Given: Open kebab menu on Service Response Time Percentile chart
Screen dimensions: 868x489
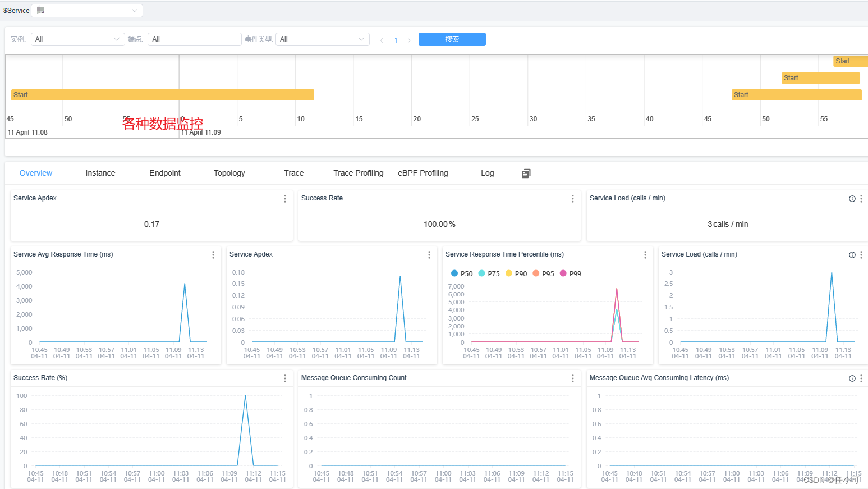Looking at the screenshot, I should pos(645,254).
